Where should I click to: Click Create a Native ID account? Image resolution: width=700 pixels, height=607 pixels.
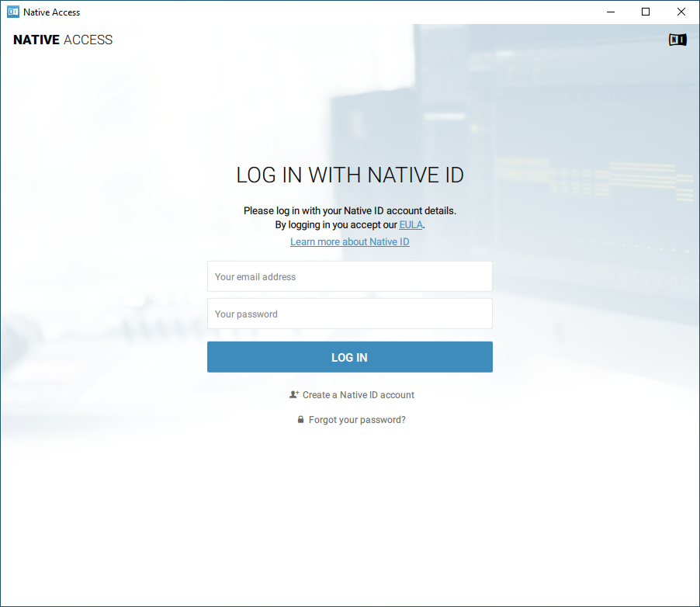pos(358,395)
